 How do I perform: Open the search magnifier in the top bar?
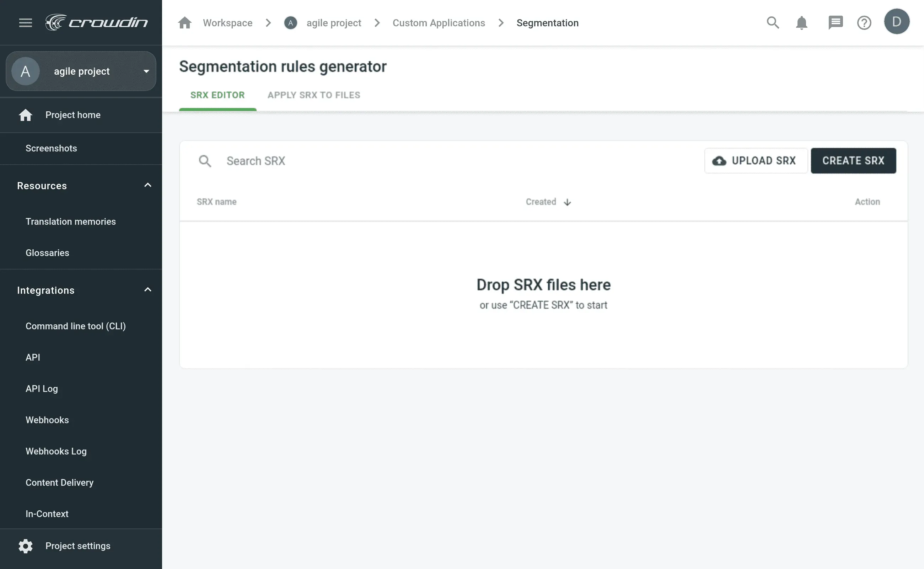[773, 22]
